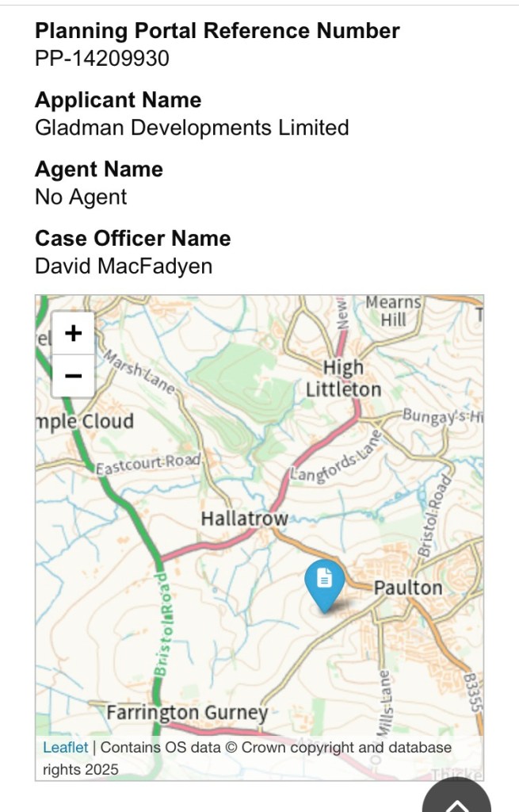Select the High Littleton map label
This screenshot has width=519, height=812.
(x=343, y=378)
